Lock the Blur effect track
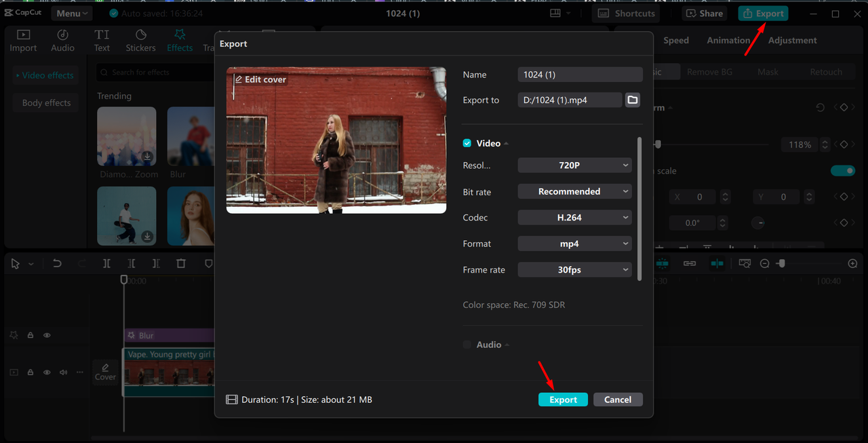868x443 pixels. pos(31,335)
